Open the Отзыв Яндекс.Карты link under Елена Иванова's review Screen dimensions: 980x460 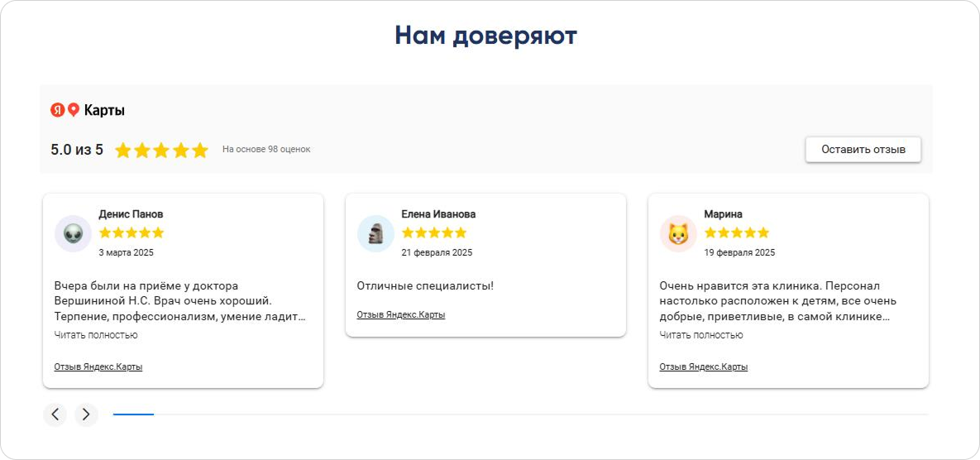400,314
